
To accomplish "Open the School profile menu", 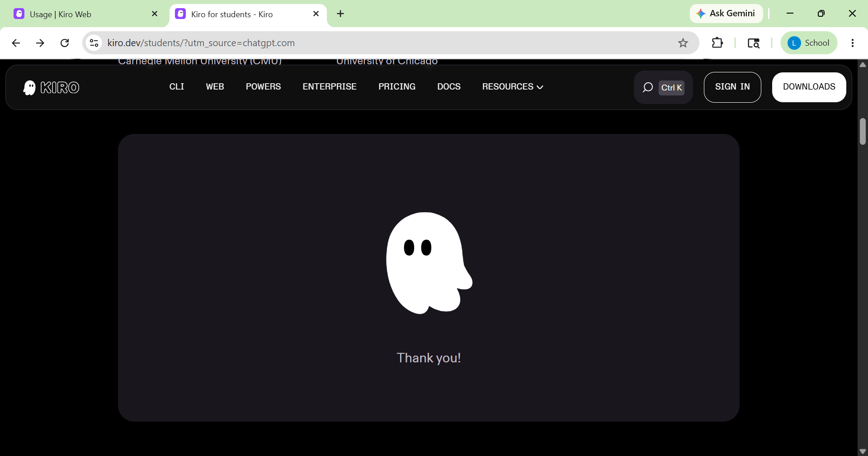I will pos(808,43).
